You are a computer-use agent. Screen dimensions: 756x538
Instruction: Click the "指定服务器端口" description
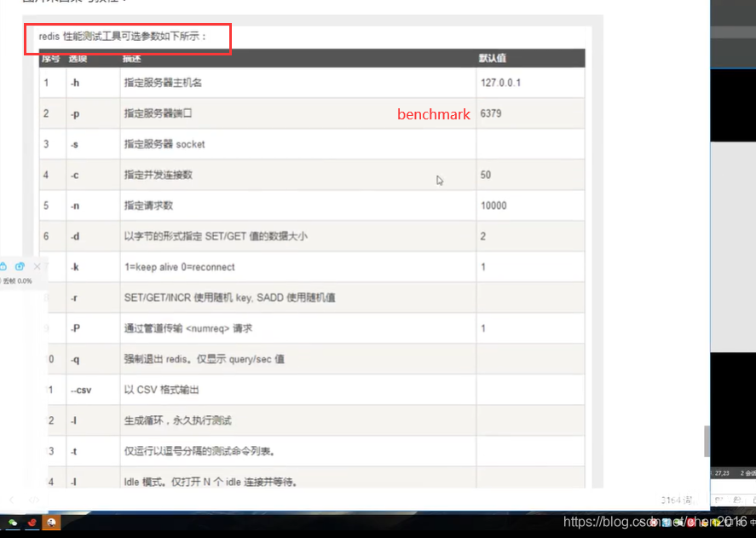click(158, 113)
